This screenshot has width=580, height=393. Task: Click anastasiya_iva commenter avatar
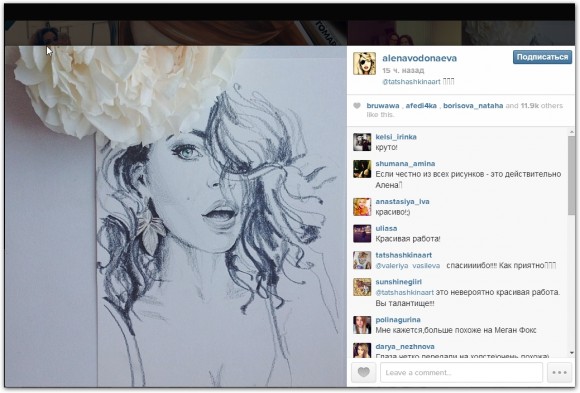click(x=362, y=207)
